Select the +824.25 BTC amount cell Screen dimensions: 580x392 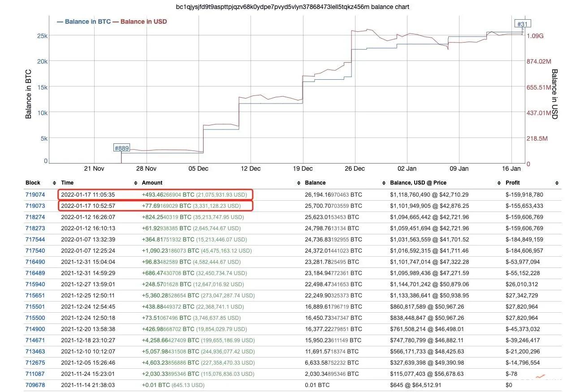193,217
